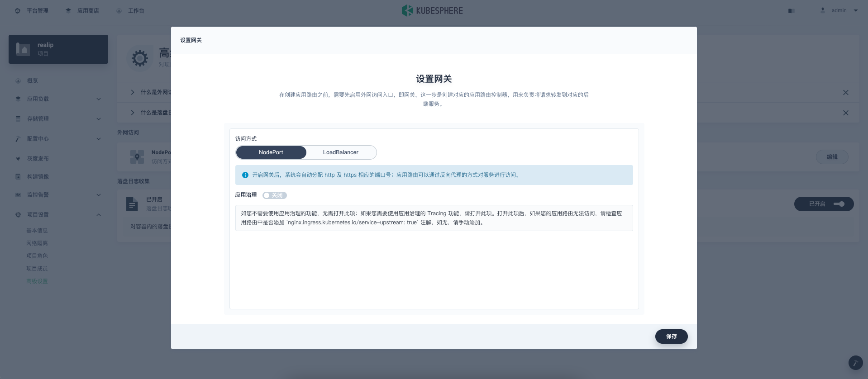Screen dimensions: 868x379
Task: Click the 应用商店 icon
Action: pos(68,11)
